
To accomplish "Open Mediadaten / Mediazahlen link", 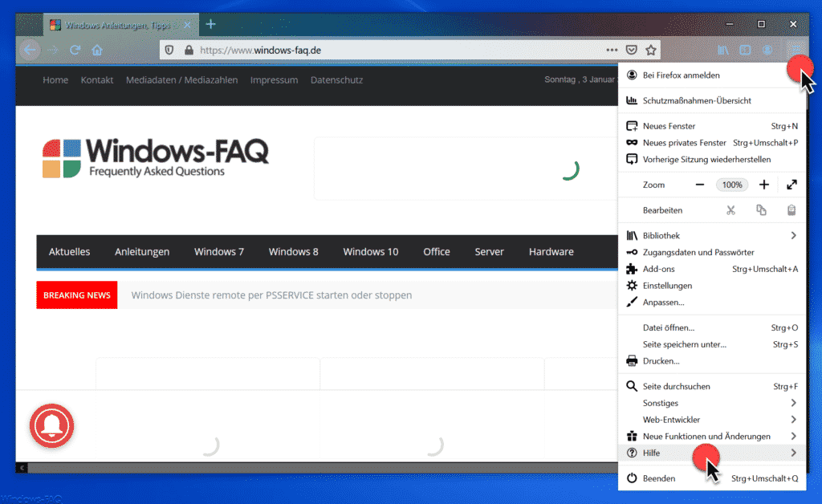I will (x=182, y=80).
